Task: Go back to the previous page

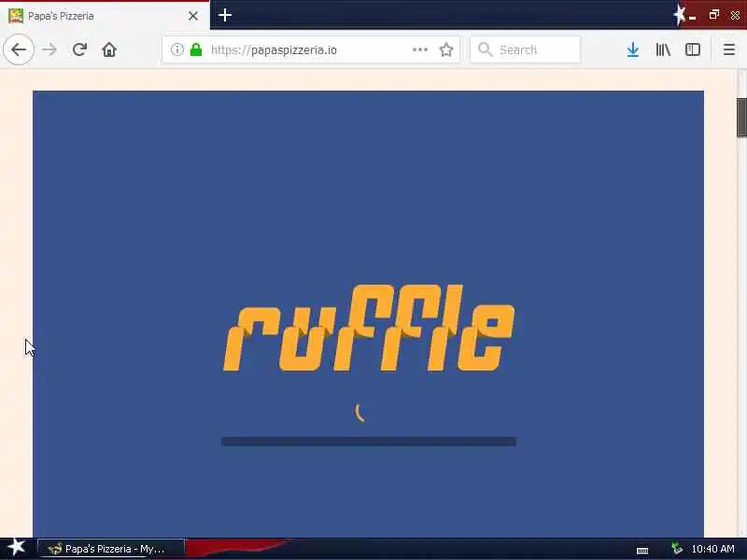Action: 19,49
